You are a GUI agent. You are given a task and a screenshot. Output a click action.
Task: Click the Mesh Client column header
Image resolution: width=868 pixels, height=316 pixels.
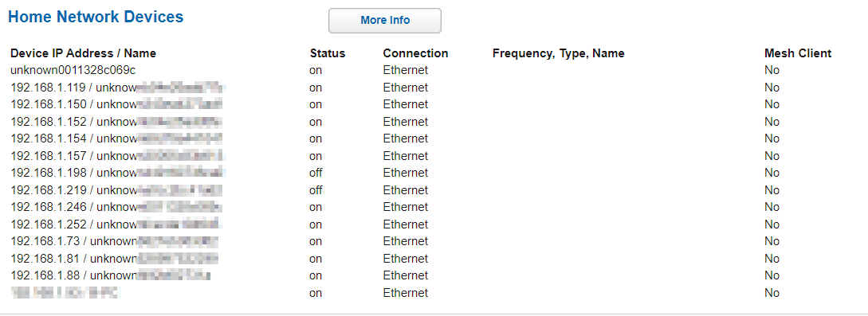tap(798, 53)
